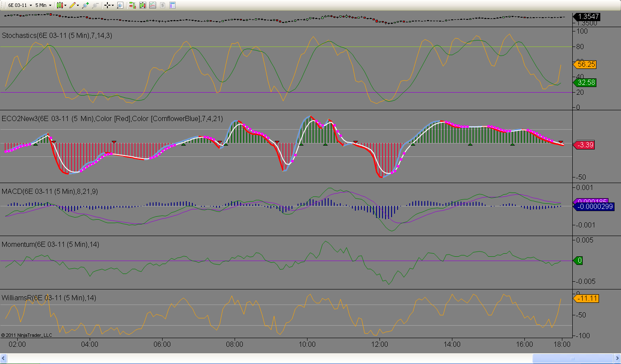This screenshot has width=621, height=364.
Task: Select the candlestick chart style icon
Action: [60, 5]
